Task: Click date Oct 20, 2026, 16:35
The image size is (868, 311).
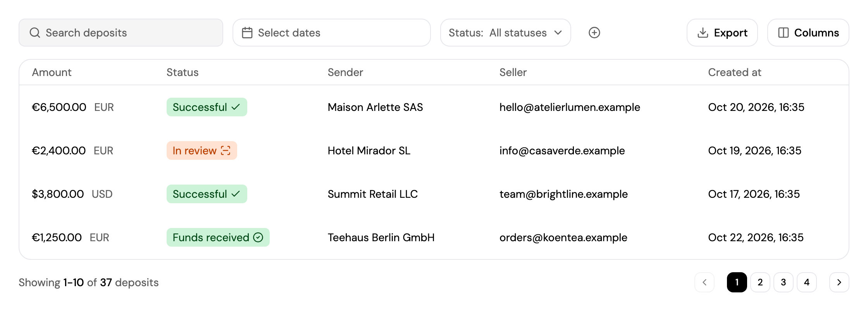Action: (x=756, y=107)
